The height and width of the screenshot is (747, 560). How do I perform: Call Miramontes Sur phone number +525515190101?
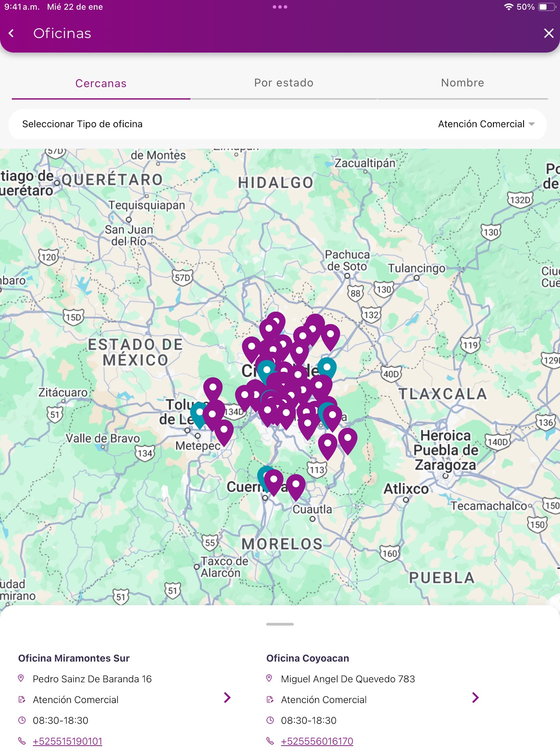click(x=68, y=741)
